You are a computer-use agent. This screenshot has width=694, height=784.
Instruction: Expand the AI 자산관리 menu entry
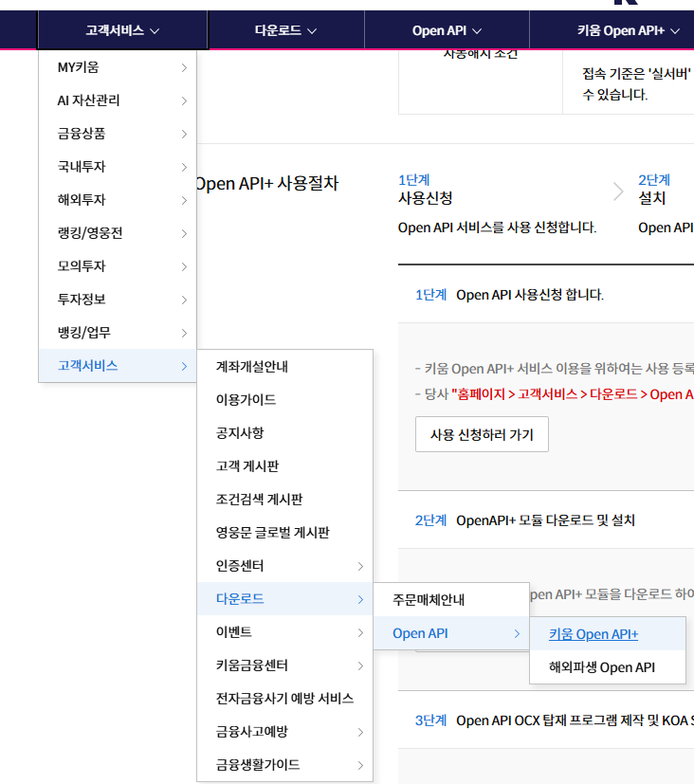point(118,100)
